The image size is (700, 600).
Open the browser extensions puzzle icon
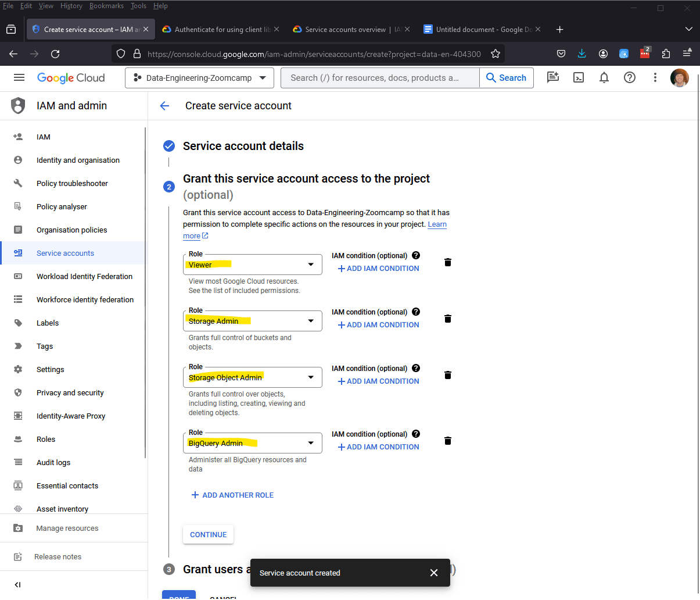(x=666, y=54)
